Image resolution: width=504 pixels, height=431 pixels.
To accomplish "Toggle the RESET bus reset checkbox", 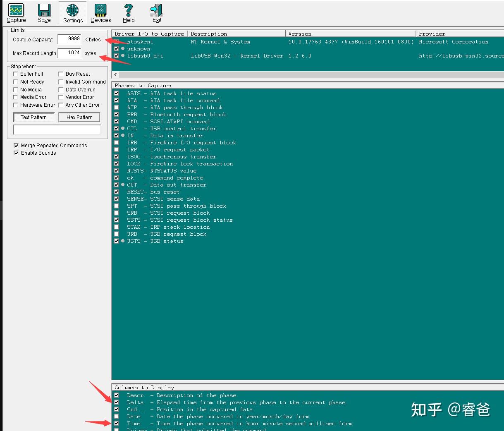I will click(117, 192).
